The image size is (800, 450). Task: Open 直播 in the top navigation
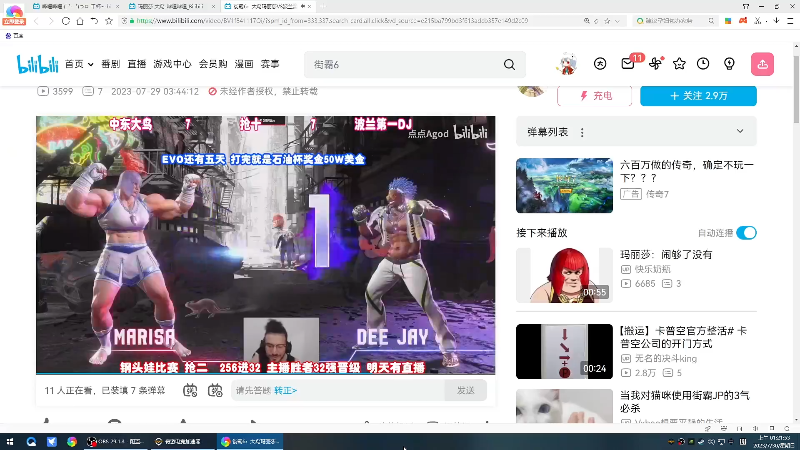[x=137, y=64]
